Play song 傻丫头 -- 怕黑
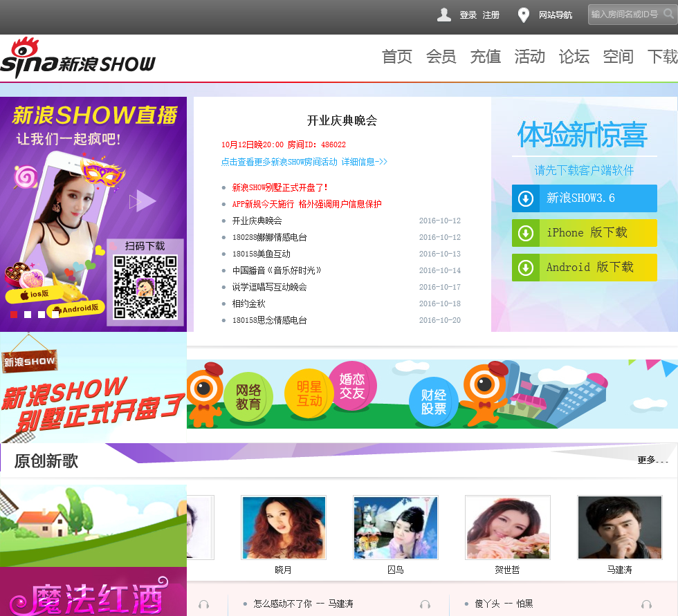This screenshot has width=678, height=616. [504, 604]
